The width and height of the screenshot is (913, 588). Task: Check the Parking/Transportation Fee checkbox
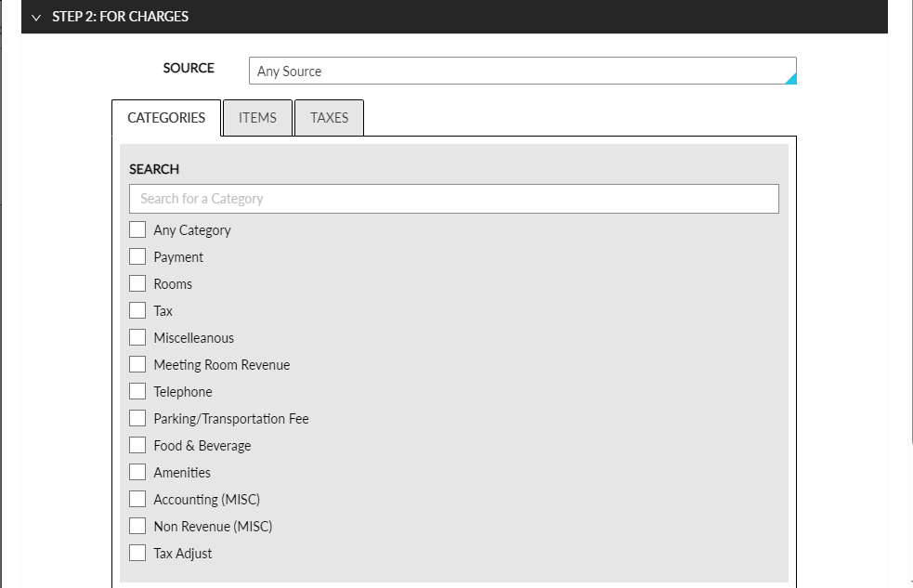click(137, 418)
